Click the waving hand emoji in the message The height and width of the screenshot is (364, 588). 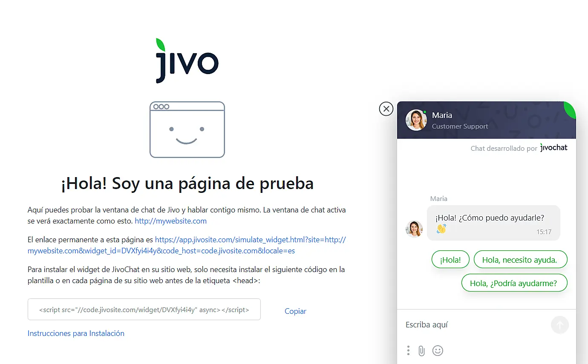click(x=441, y=229)
